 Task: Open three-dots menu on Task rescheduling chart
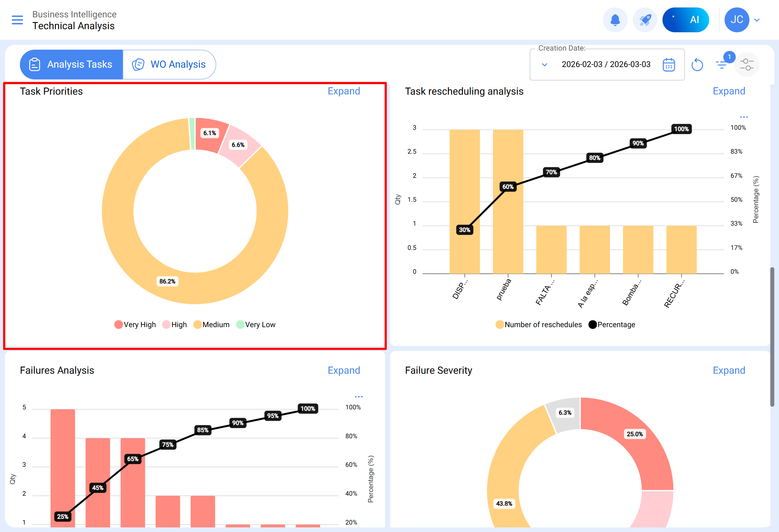coord(744,117)
